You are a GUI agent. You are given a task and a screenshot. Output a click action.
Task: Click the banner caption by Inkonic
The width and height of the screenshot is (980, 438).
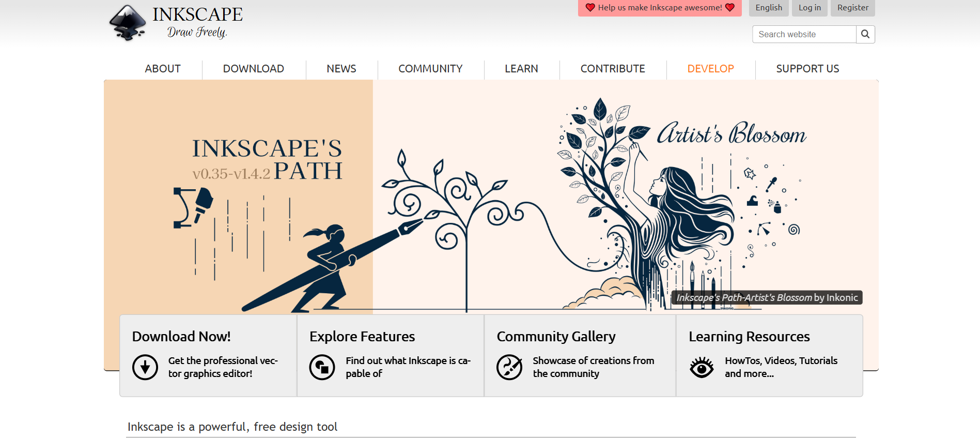click(x=767, y=297)
